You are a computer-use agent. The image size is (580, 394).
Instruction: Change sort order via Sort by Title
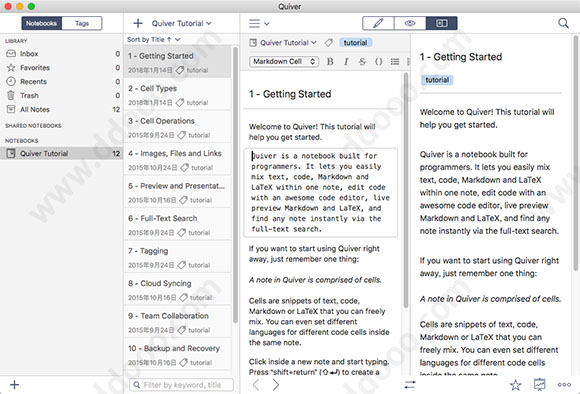[154, 39]
